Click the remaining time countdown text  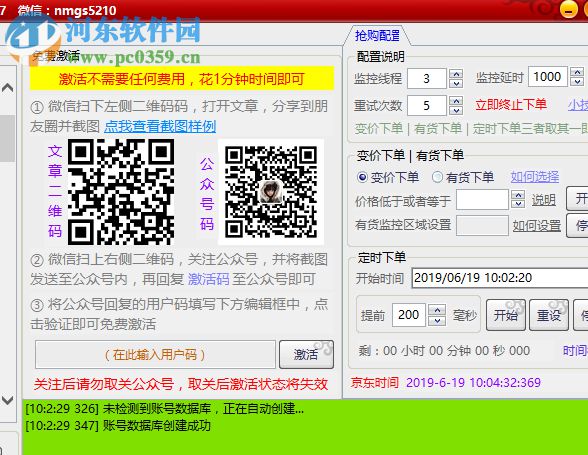[x=444, y=351]
